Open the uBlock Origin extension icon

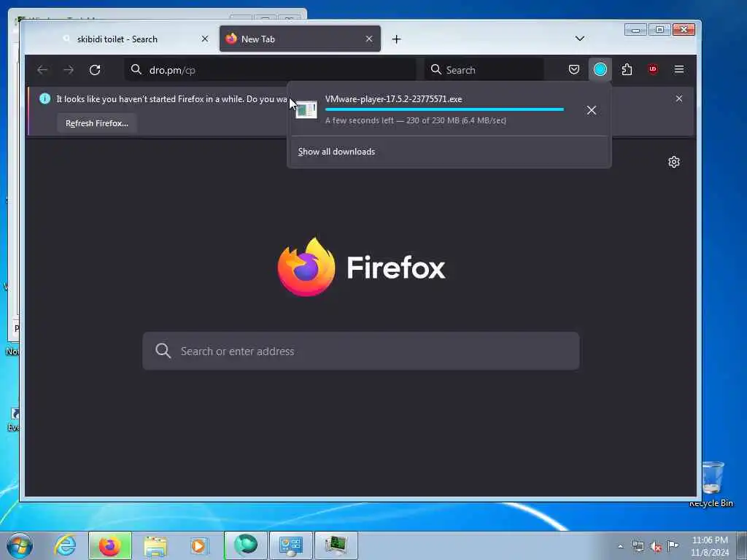point(653,69)
